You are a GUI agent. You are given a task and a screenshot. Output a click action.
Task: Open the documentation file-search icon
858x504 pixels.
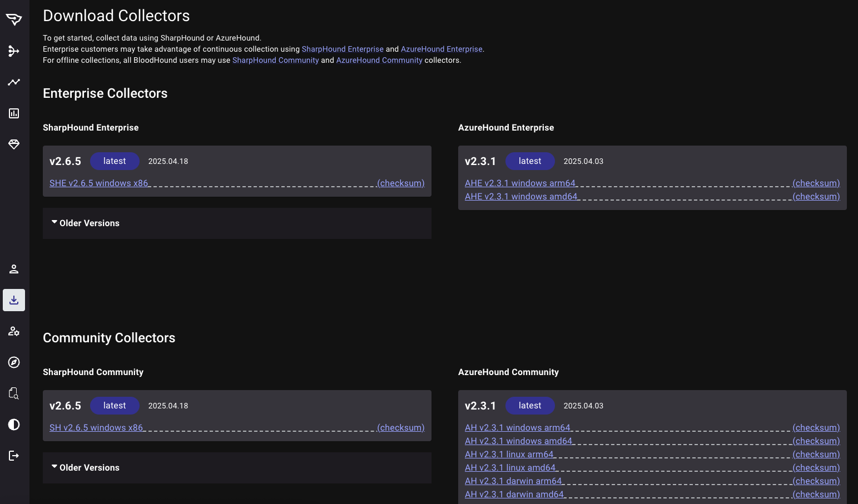(x=14, y=393)
